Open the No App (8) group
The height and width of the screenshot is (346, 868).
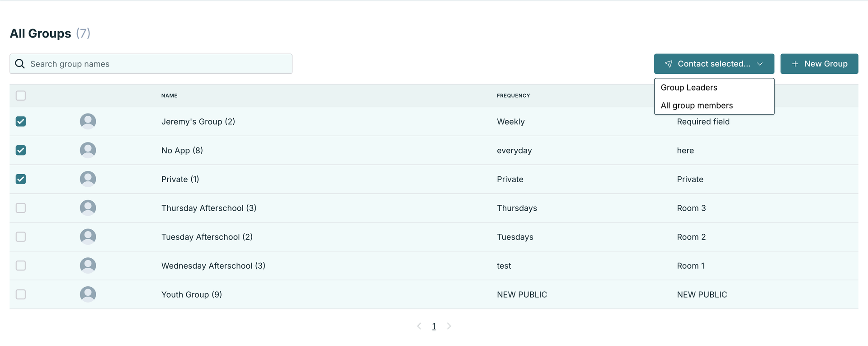(182, 151)
